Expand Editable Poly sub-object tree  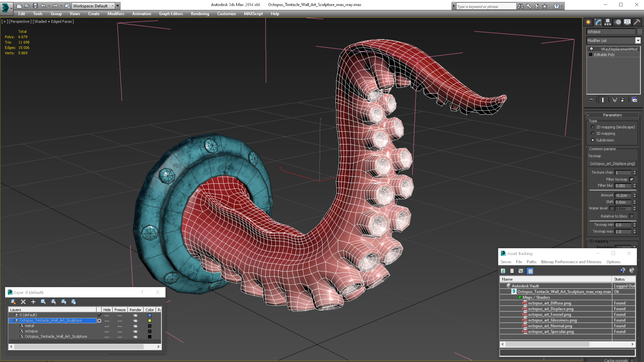pyautogui.click(x=591, y=55)
